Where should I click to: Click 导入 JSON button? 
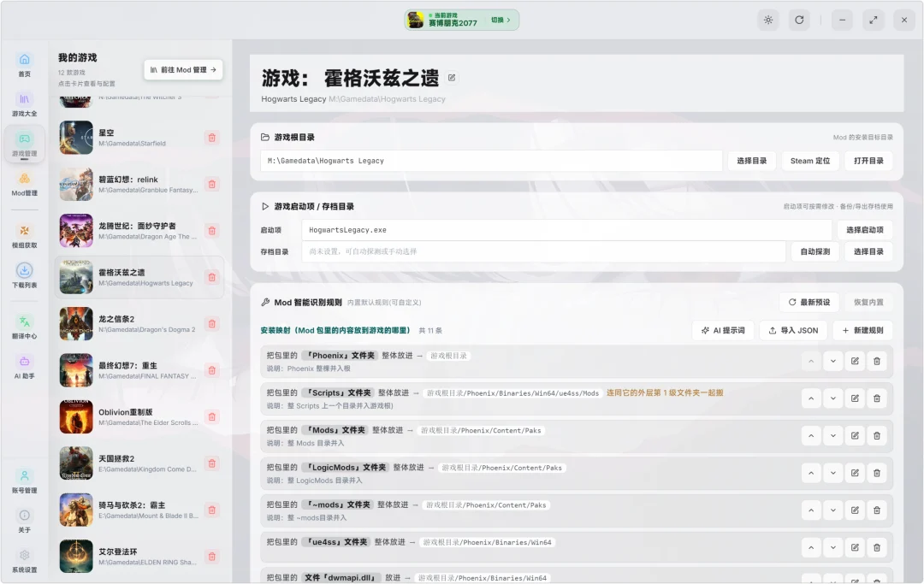coord(794,330)
